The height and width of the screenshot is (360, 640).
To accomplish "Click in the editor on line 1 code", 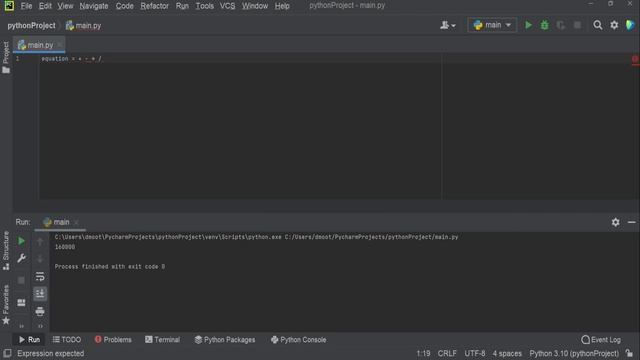I will point(72,59).
